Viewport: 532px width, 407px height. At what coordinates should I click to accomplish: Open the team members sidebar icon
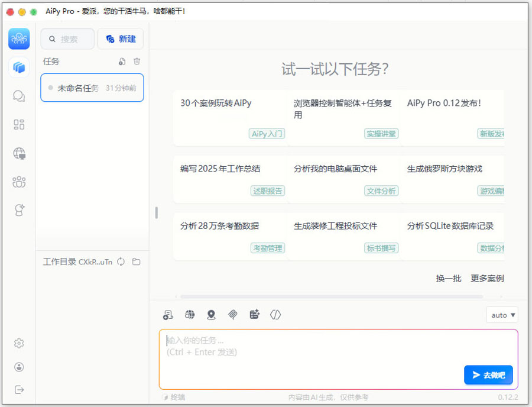point(19,182)
